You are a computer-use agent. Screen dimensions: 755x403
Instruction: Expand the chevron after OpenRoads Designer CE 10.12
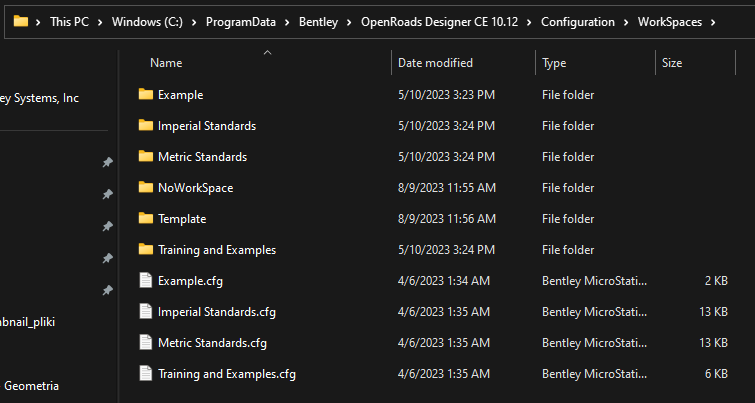530,22
